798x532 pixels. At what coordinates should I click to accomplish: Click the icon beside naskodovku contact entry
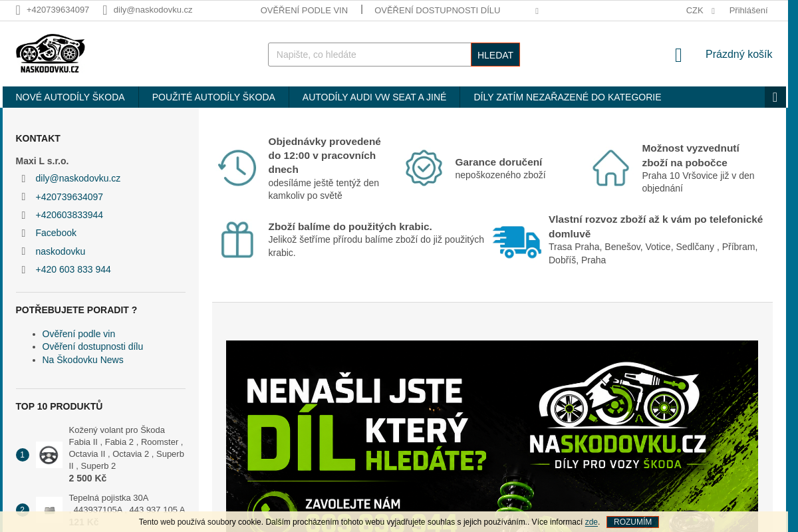coord(24,252)
